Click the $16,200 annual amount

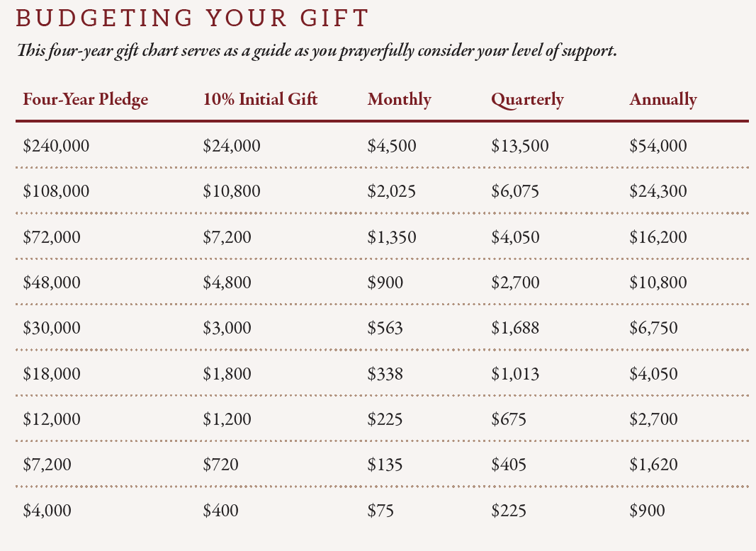point(658,237)
